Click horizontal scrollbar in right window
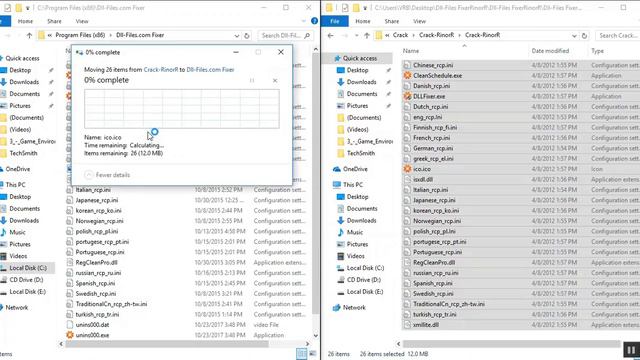Image resolution: width=640 pixels, height=360 pixels. [x=511, y=344]
